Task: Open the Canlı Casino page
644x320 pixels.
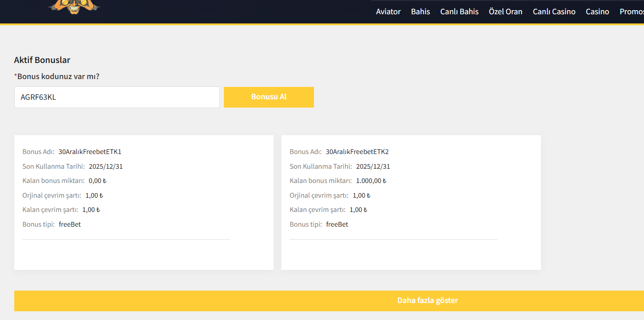Action: (554, 11)
